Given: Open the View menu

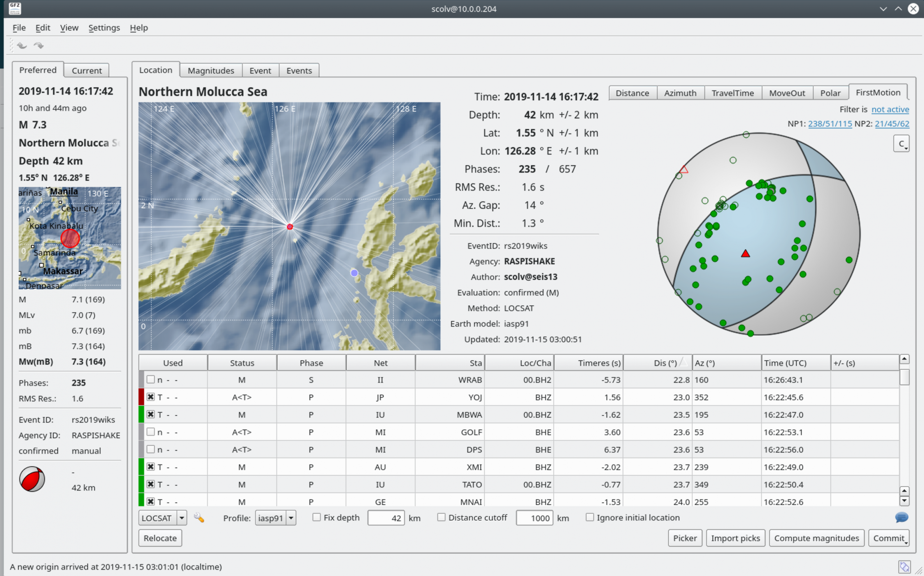Looking at the screenshot, I should 69,28.
